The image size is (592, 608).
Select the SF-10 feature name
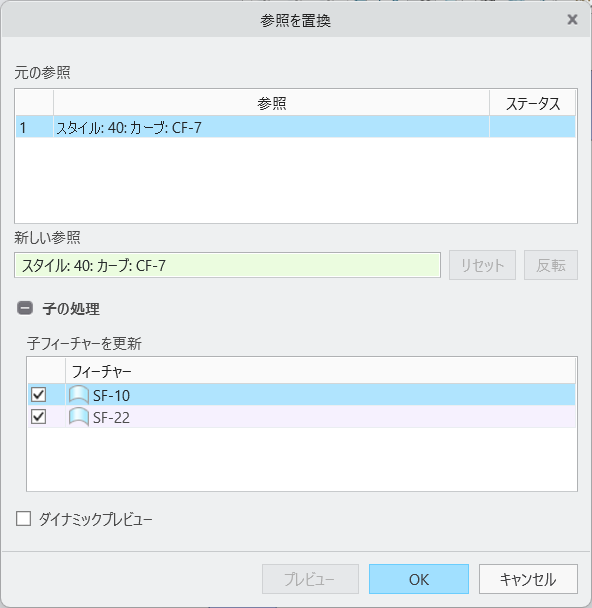[x=111, y=396]
